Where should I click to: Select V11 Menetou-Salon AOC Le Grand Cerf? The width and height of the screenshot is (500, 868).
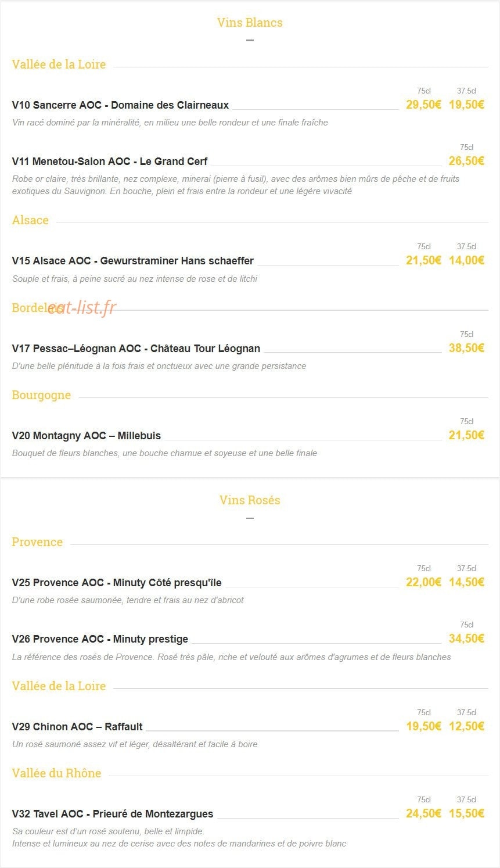110,162
